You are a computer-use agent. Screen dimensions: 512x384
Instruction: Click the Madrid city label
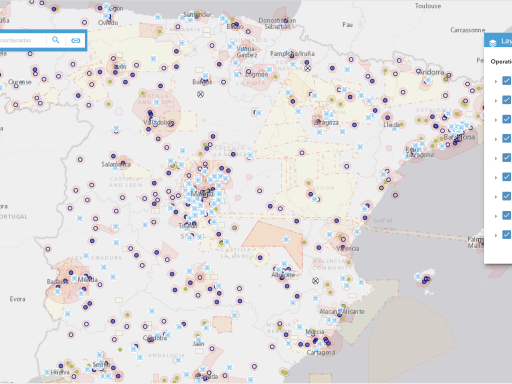(x=202, y=194)
